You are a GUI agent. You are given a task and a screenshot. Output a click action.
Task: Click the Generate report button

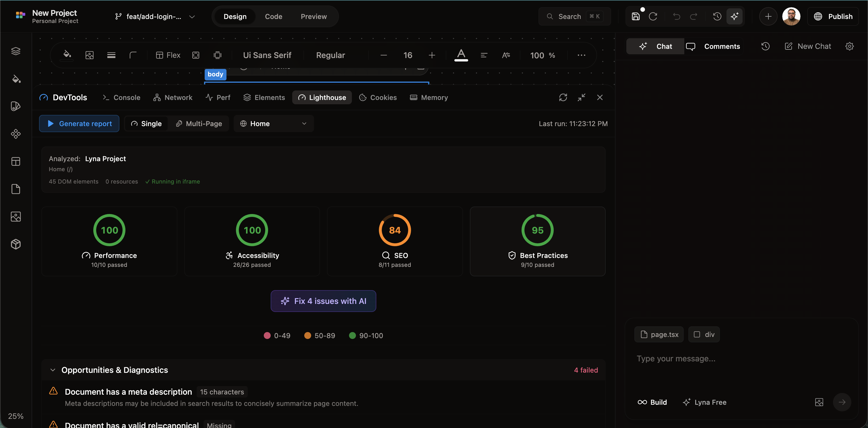79,124
